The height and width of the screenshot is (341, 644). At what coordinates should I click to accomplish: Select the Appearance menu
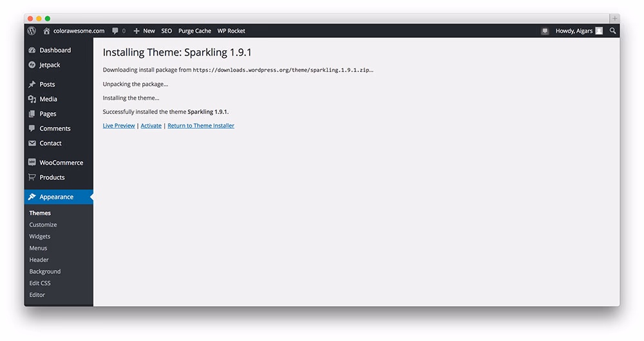tap(59, 197)
